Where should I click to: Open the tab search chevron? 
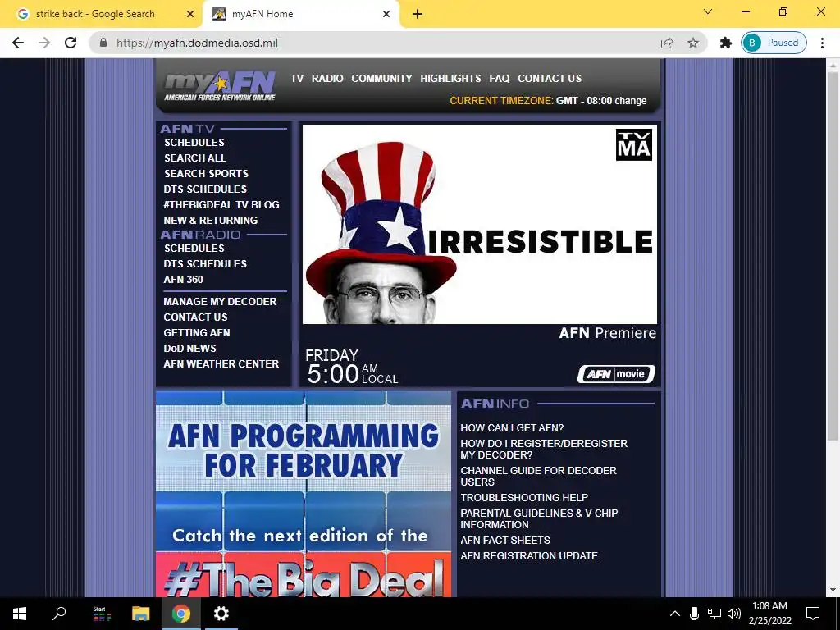pyautogui.click(x=708, y=11)
